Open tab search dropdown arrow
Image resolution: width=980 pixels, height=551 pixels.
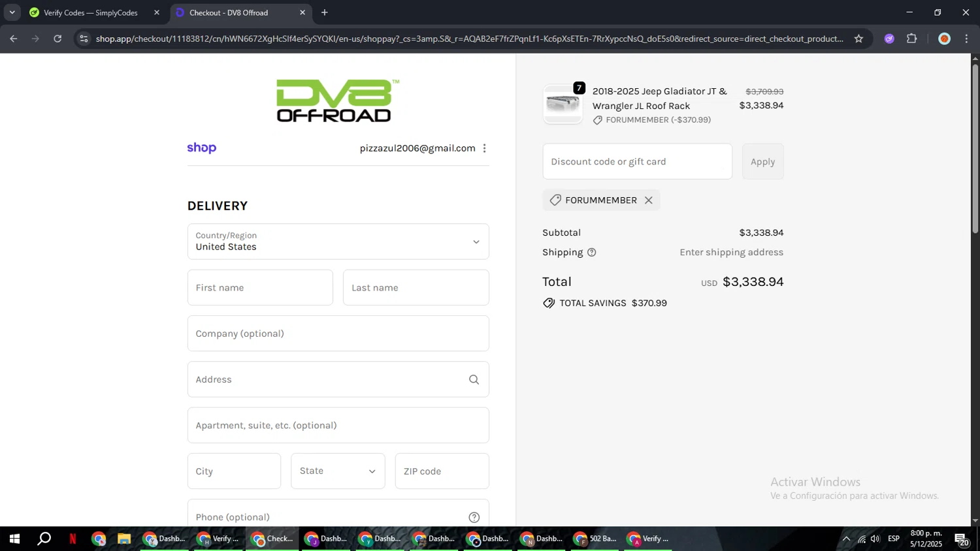(12, 12)
